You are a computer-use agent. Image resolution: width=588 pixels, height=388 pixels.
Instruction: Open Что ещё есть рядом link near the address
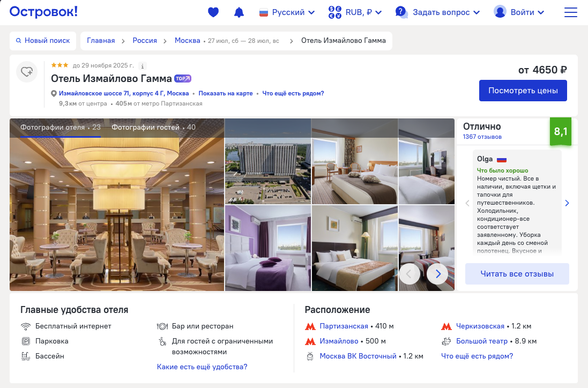tap(293, 93)
